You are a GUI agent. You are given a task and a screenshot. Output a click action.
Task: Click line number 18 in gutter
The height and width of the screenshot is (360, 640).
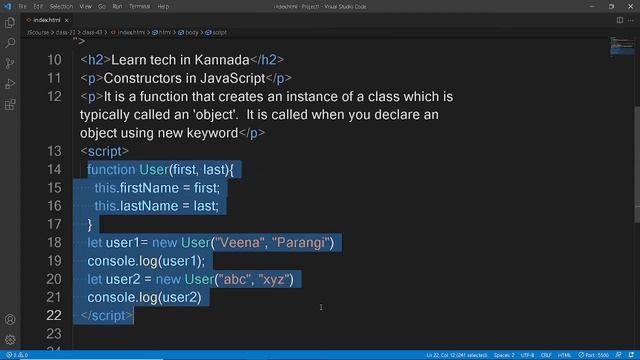point(54,242)
